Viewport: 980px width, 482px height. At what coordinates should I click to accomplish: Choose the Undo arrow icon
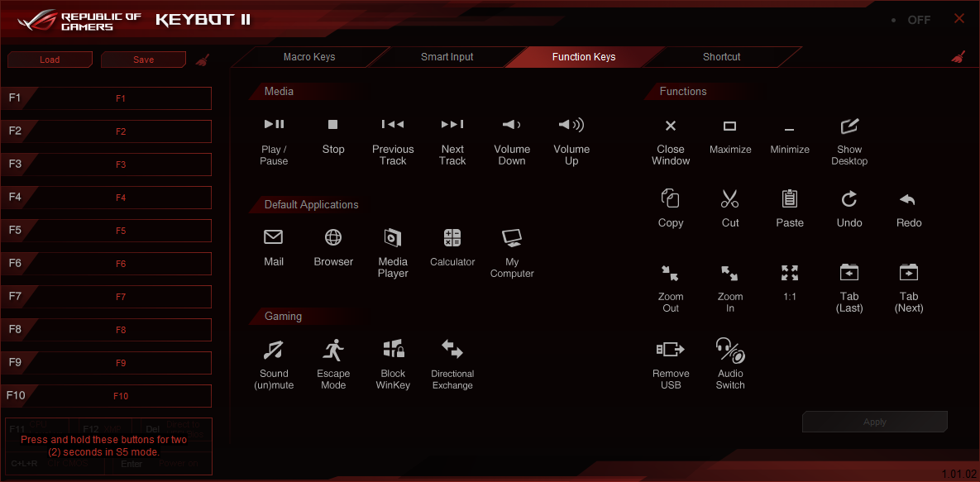(849, 198)
